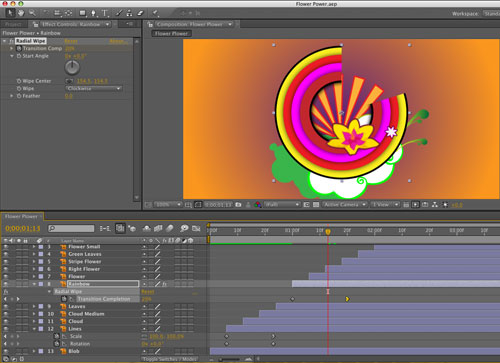Collapse the Lines layer properties
This screenshot has height=363, width=500.
coord(34,329)
